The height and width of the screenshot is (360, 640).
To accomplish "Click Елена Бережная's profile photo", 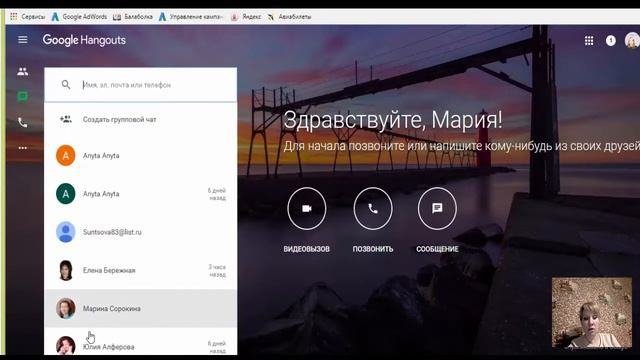I will (x=66, y=270).
